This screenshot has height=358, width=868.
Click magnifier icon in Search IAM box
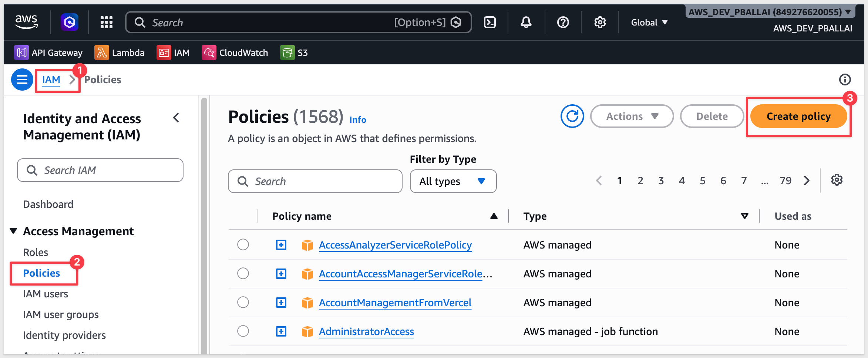point(32,170)
